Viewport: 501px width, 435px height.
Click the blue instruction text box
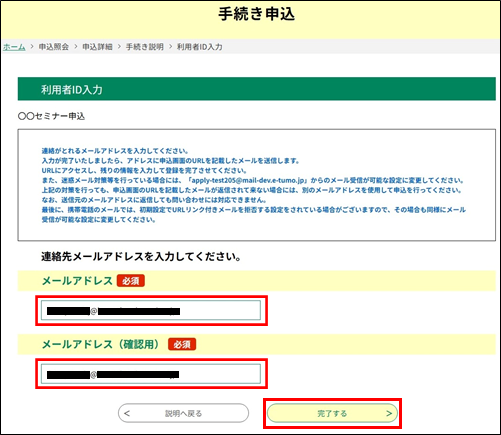[x=257, y=185]
